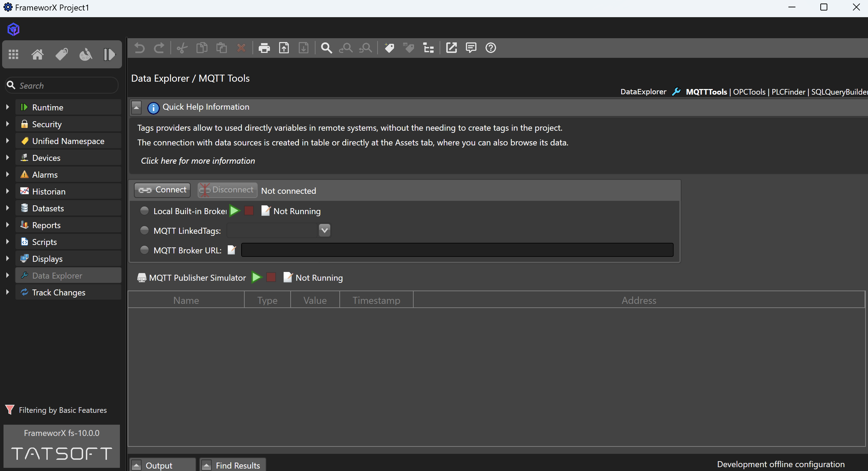Screen dimensions: 868x471
Task: Expand the Unified Namespace tree node
Action: 7,141
